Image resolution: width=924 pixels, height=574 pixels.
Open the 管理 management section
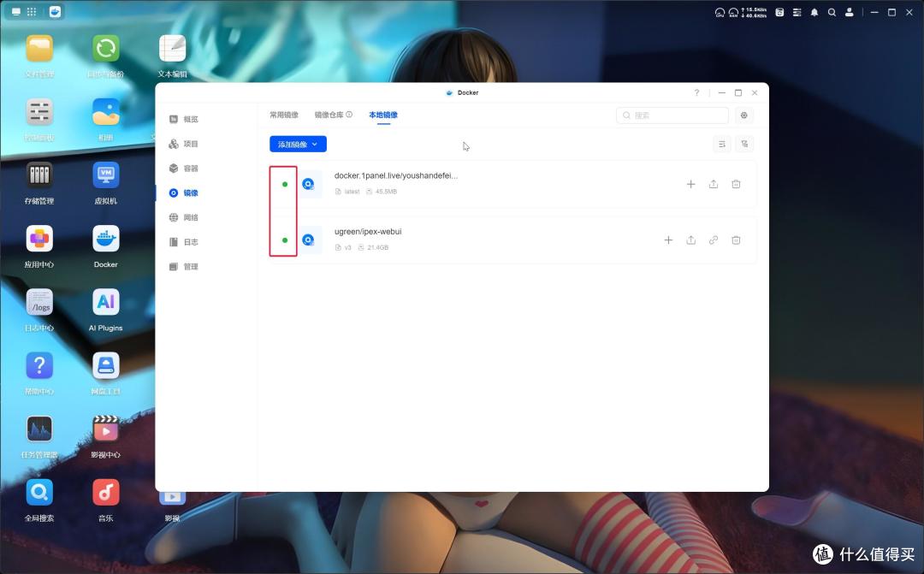[x=184, y=267]
